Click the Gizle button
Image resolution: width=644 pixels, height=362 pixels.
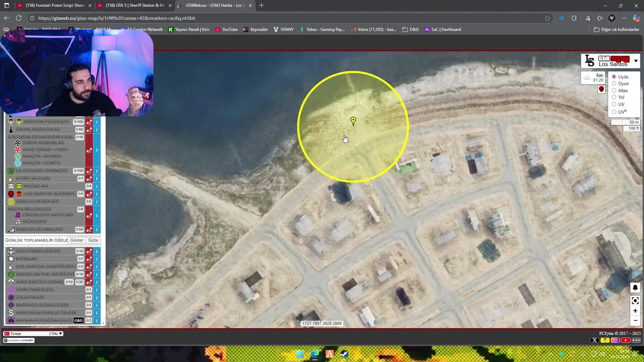pyautogui.click(x=93, y=240)
